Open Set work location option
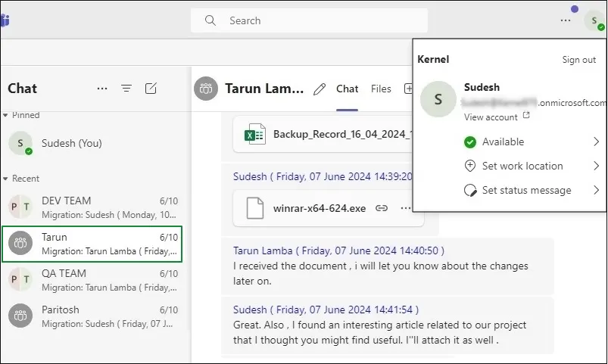The height and width of the screenshot is (364, 608). click(x=532, y=166)
